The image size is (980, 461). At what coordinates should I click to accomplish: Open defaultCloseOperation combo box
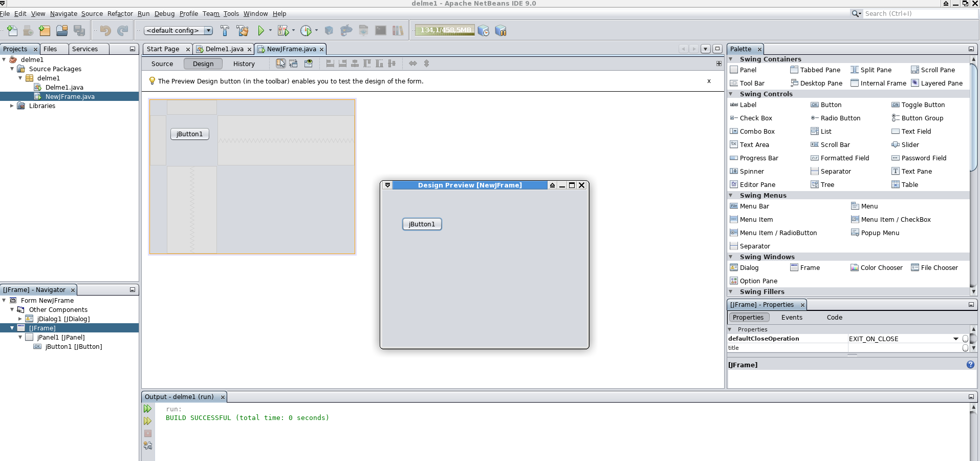point(955,339)
